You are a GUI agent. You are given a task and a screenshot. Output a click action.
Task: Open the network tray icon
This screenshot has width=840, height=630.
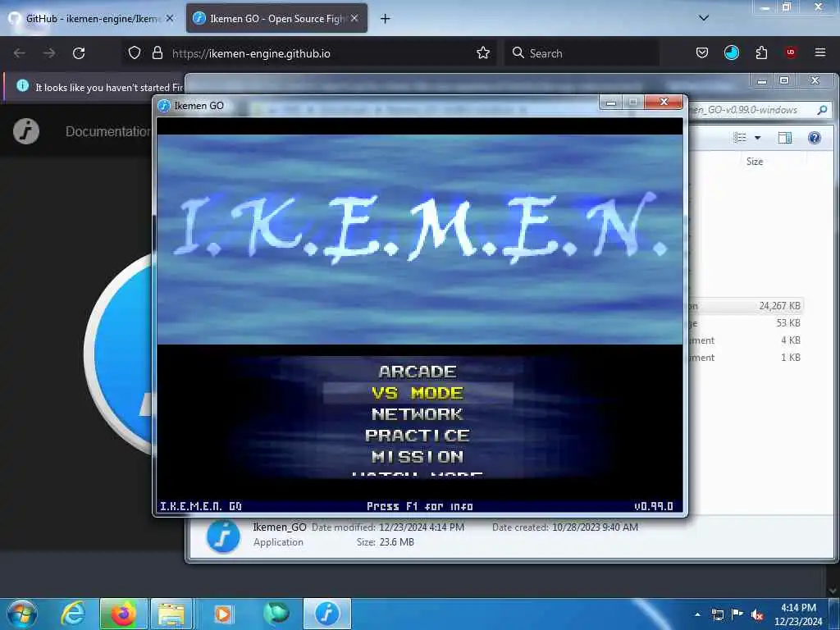717,614
